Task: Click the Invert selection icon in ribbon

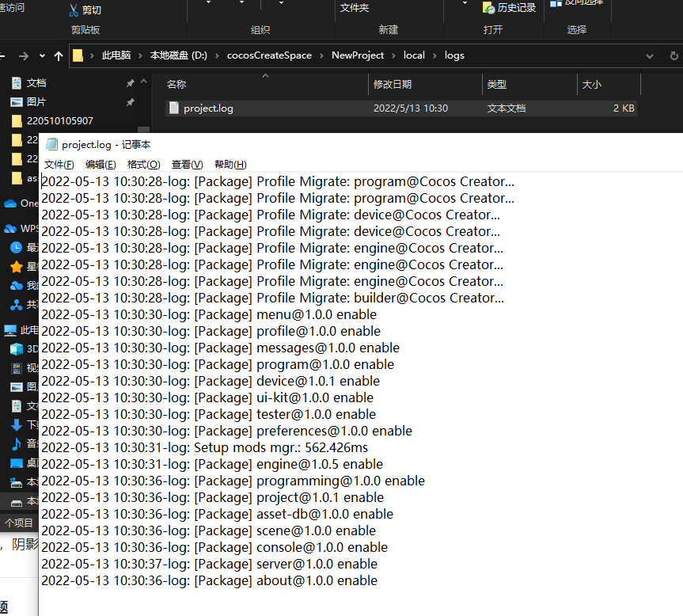Action: [556, 3]
